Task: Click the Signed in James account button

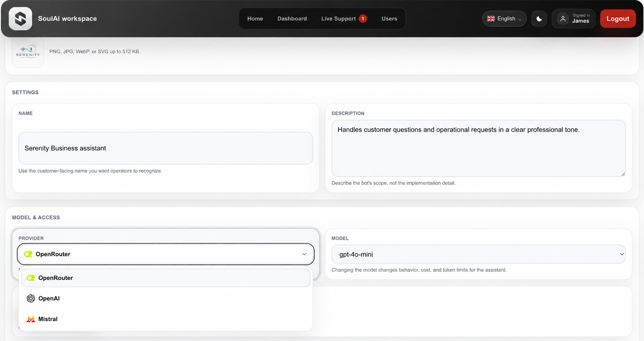Action: click(x=573, y=19)
